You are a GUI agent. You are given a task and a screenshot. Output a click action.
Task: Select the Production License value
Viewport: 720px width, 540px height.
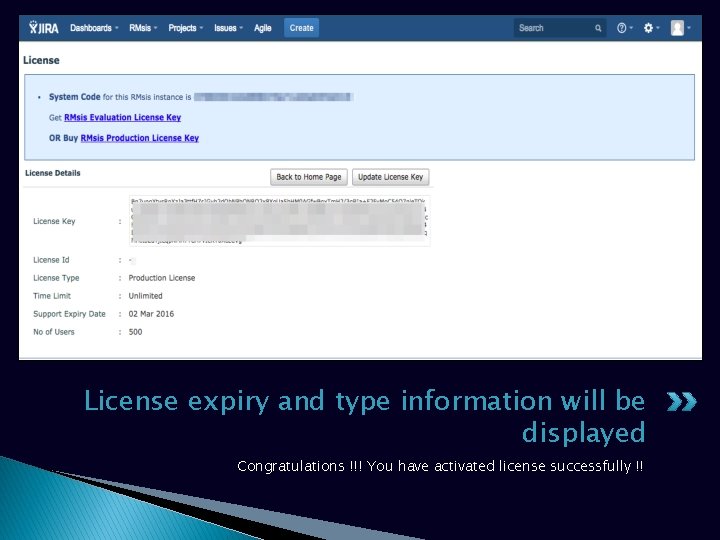tap(162, 278)
